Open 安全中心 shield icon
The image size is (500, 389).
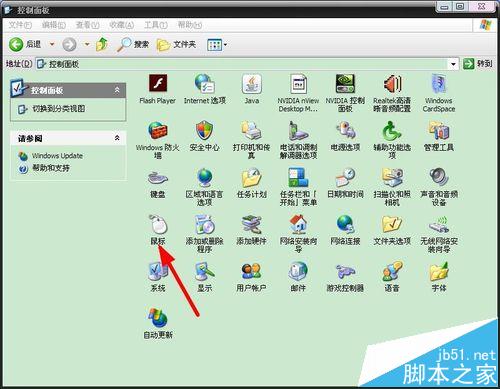tap(204, 130)
